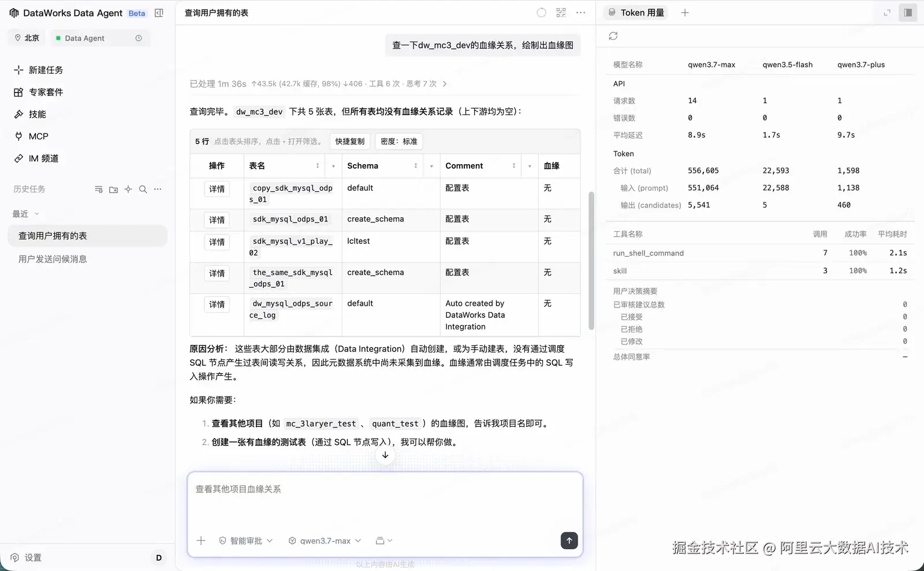924x571 pixels.
Task: View 详情 for sdk_mysql_odps_01
Action: pyautogui.click(x=217, y=220)
